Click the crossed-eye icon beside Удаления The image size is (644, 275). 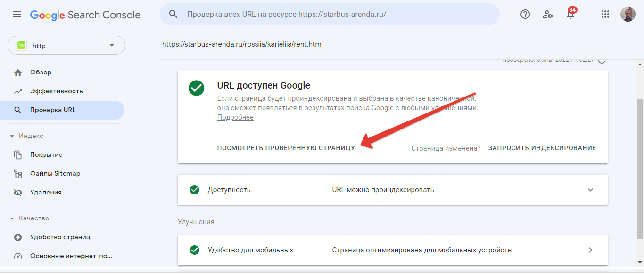click(18, 193)
